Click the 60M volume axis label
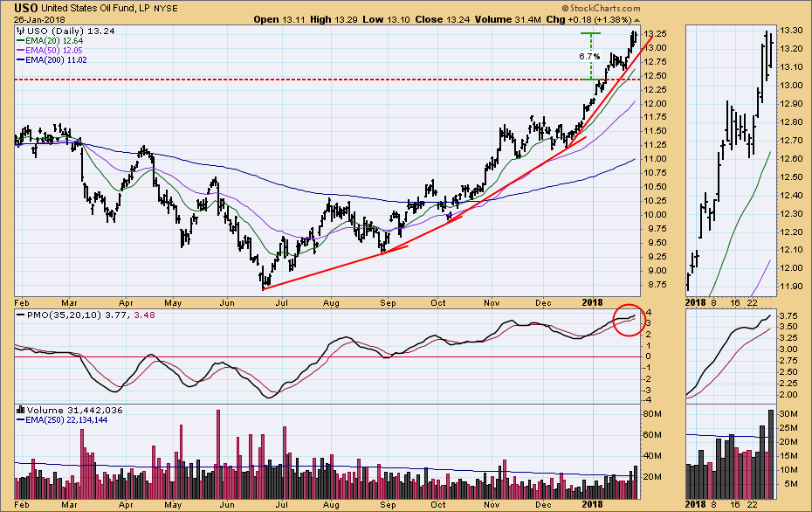The height and width of the screenshot is (512, 812). coord(652,435)
